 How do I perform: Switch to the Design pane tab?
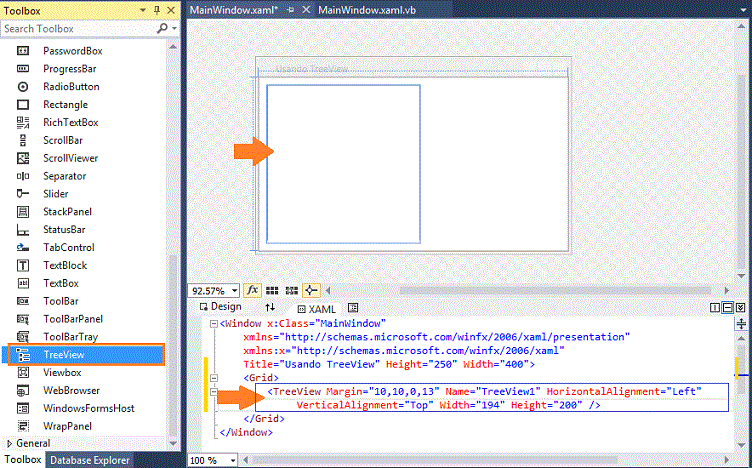pos(221,307)
